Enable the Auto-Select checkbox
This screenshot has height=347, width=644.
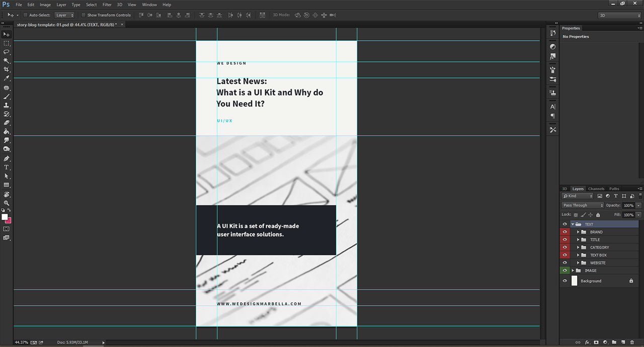click(25, 15)
